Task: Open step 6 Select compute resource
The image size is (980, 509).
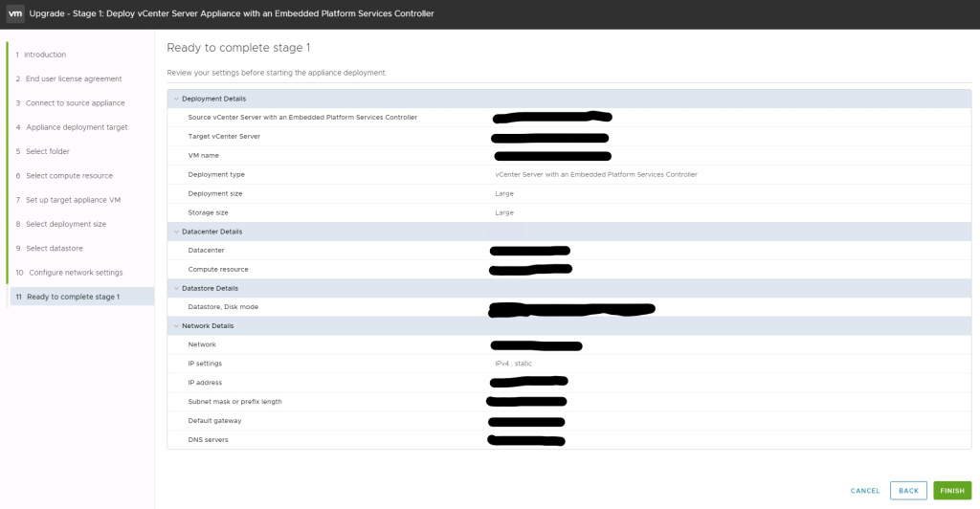Action: tap(64, 176)
